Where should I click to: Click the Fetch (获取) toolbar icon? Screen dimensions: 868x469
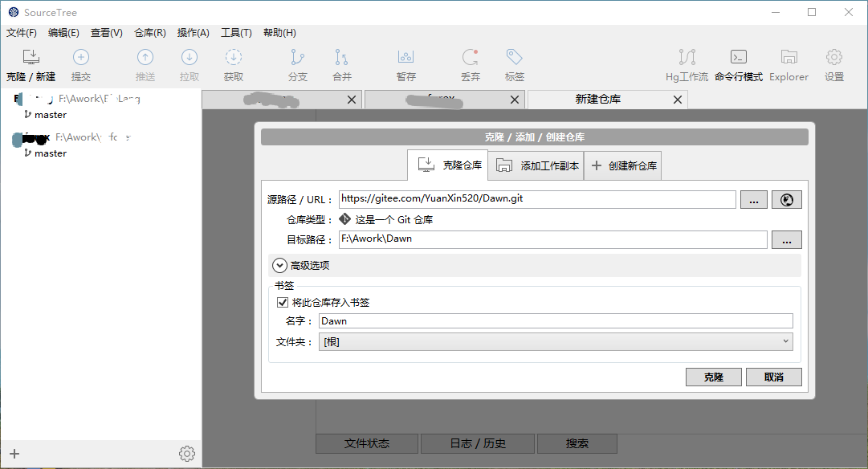[234, 57]
